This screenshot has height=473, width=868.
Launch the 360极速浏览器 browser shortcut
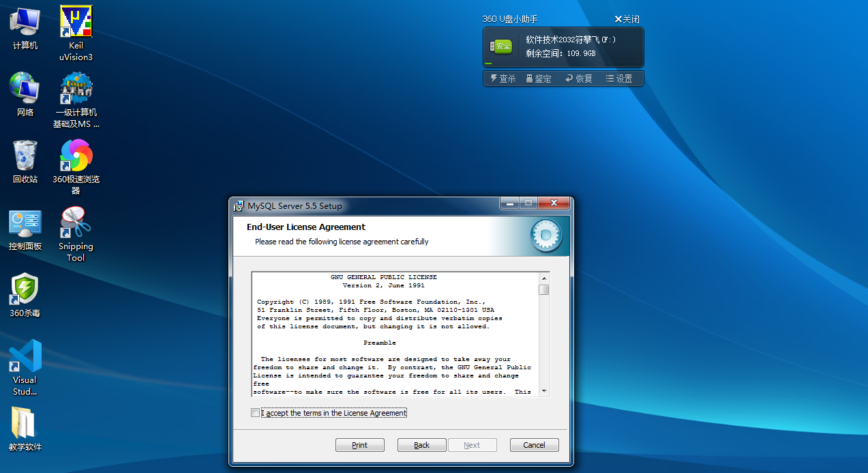click(76, 167)
